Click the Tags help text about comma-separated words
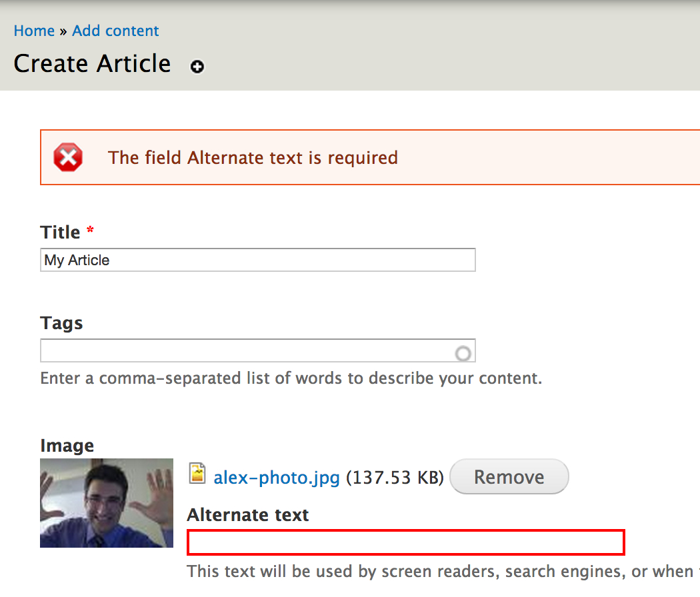The width and height of the screenshot is (700, 597). click(x=291, y=378)
